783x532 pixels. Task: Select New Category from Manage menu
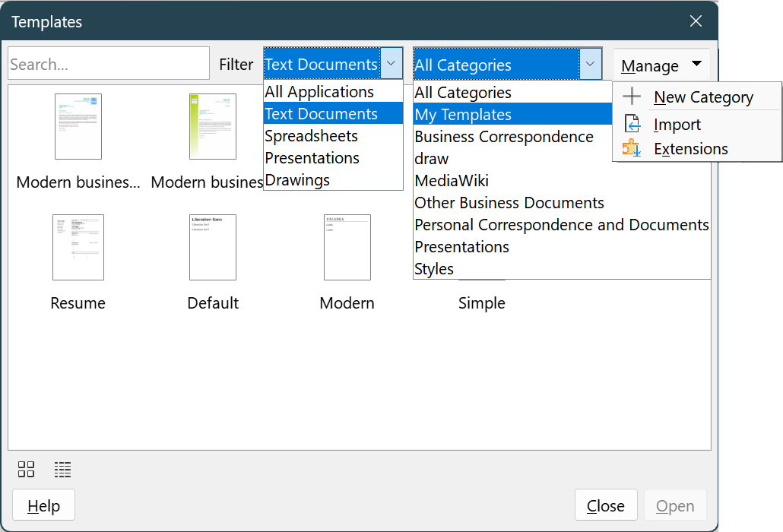pyautogui.click(x=703, y=97)
